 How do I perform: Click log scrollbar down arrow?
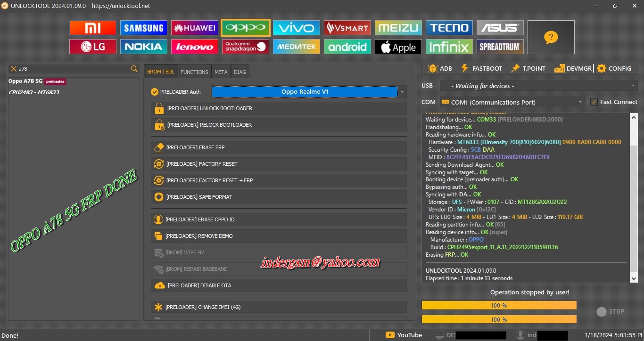(x=634, y=279)
